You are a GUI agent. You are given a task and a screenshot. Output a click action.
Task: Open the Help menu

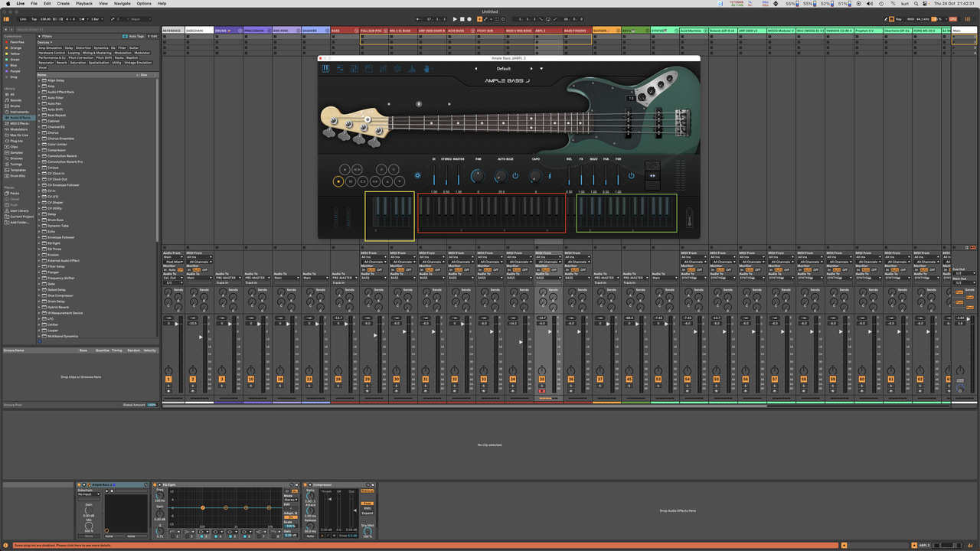click(x=162, y=3)
